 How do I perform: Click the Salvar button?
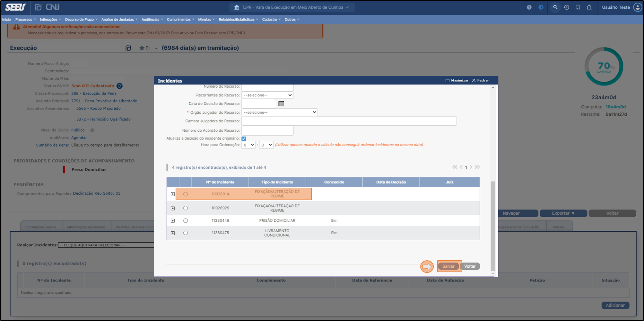[x=448, y=266]
